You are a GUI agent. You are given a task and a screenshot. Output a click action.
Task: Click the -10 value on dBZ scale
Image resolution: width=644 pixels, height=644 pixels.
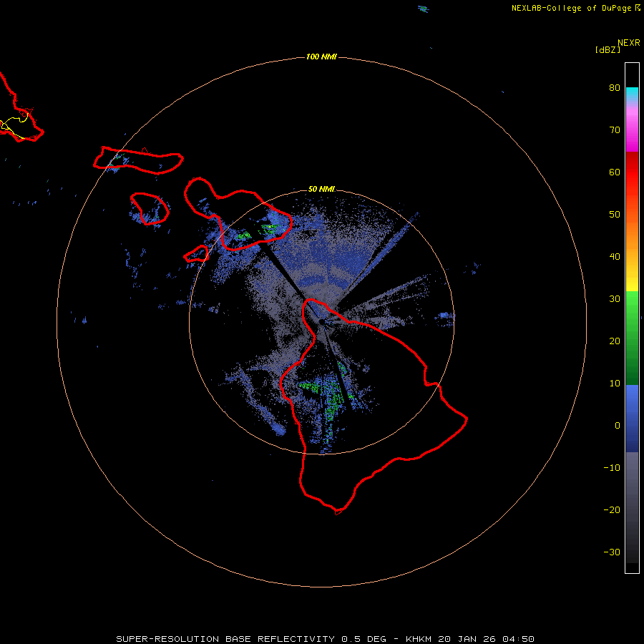(x=612, y=468)
